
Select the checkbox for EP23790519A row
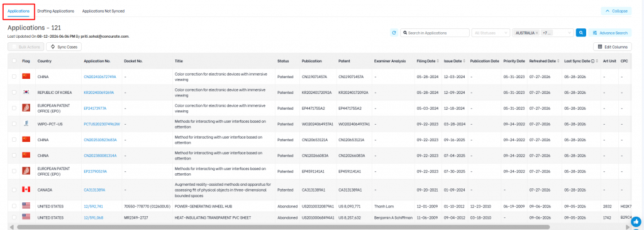[14, 171]
